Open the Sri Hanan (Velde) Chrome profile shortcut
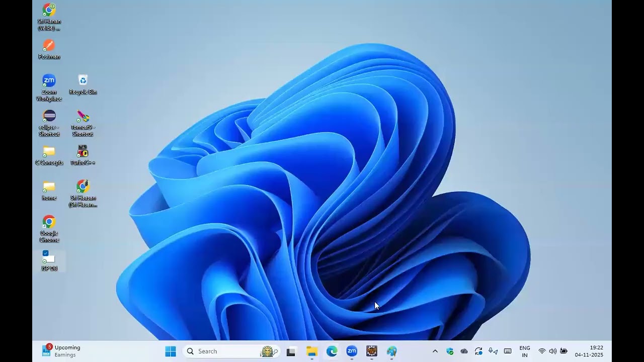Viewport: 644px width, 362px height. tap(49, 17)
